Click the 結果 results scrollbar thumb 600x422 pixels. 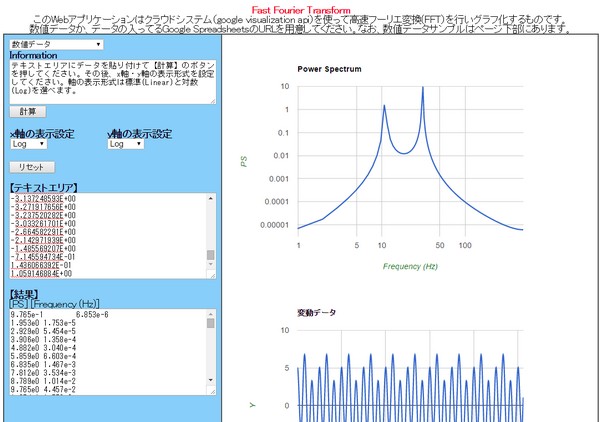point(211,324)
